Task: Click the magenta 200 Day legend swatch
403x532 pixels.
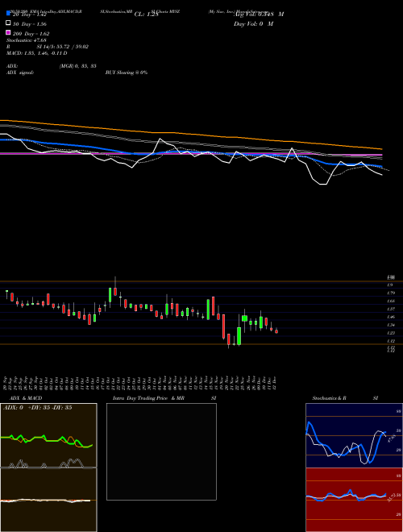Action: [8, 32]
